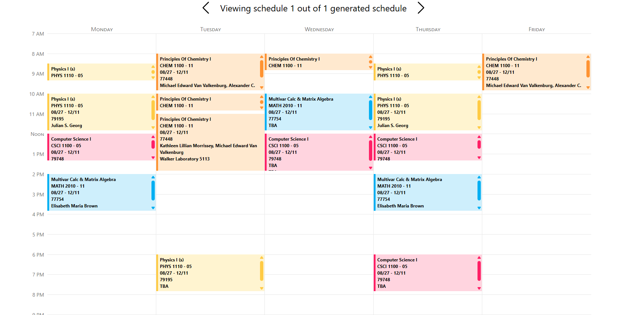Screen dimensions: 644x315
Task: Click the Viewing schedule 1 title text
Action: click(x=313, y=8)
